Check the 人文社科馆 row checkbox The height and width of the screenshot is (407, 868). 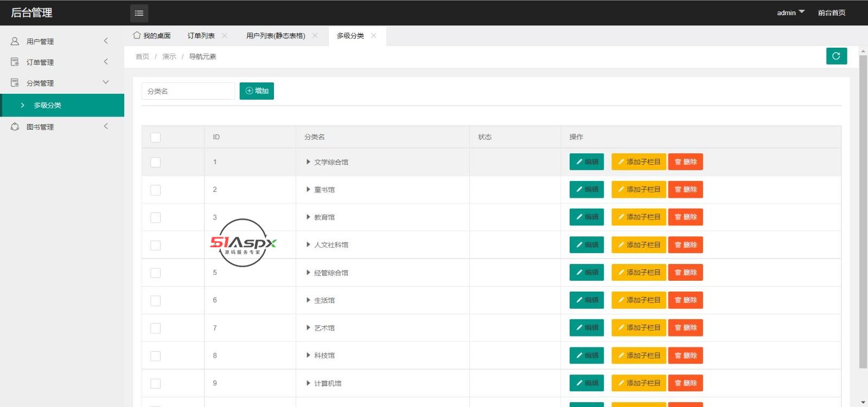156,246
